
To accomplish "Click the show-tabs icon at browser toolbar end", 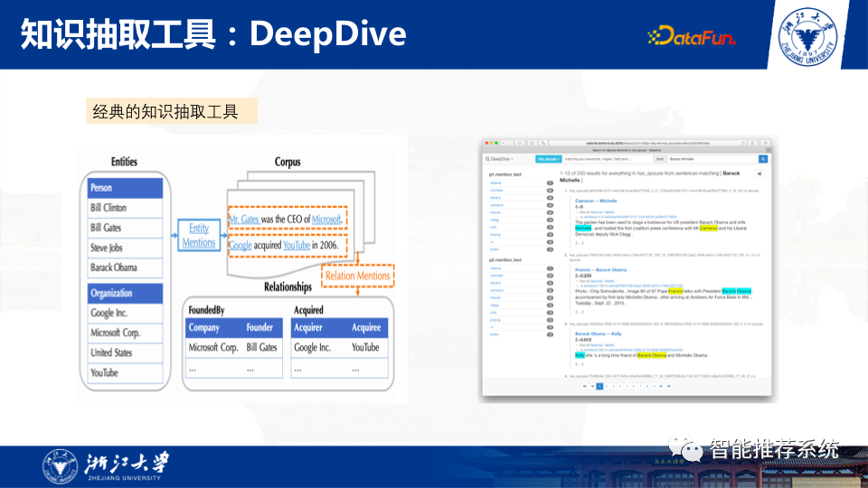I will pos(765,143).
